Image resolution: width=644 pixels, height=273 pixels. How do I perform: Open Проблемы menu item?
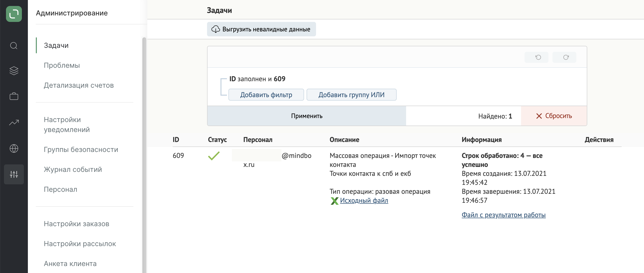coord(62,65)
